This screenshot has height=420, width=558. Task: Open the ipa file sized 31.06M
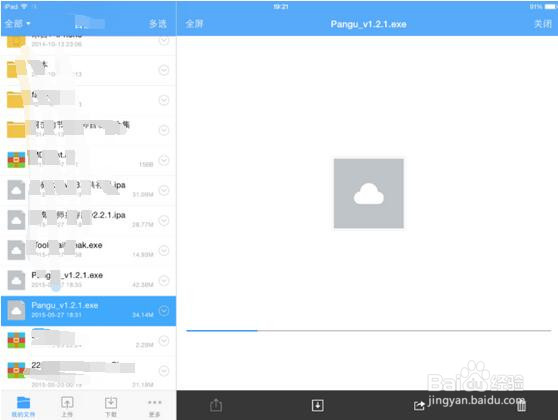point(88,190)
